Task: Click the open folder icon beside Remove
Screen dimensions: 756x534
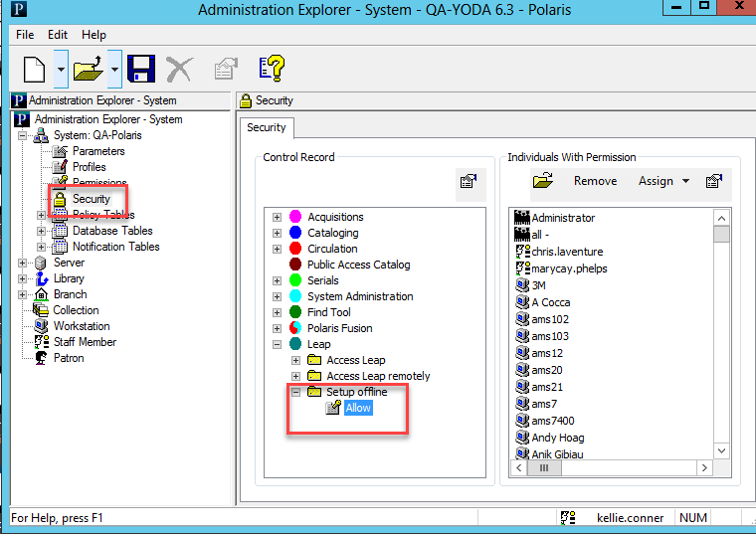Action: click(543, 181)
